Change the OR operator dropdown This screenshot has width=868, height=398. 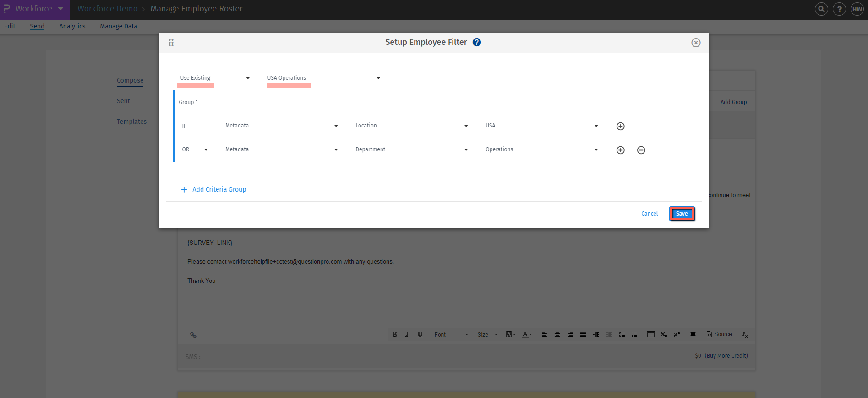(x=196, y=149)
